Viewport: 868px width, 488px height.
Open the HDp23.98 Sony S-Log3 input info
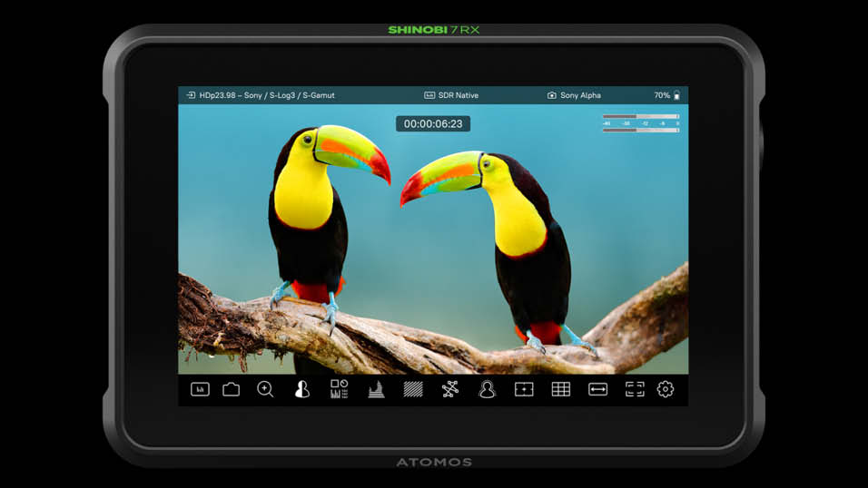point(267,95)
